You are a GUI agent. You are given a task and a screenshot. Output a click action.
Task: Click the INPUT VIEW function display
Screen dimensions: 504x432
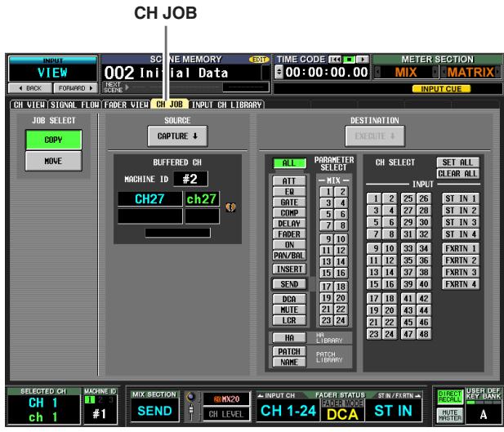[53, 69]
